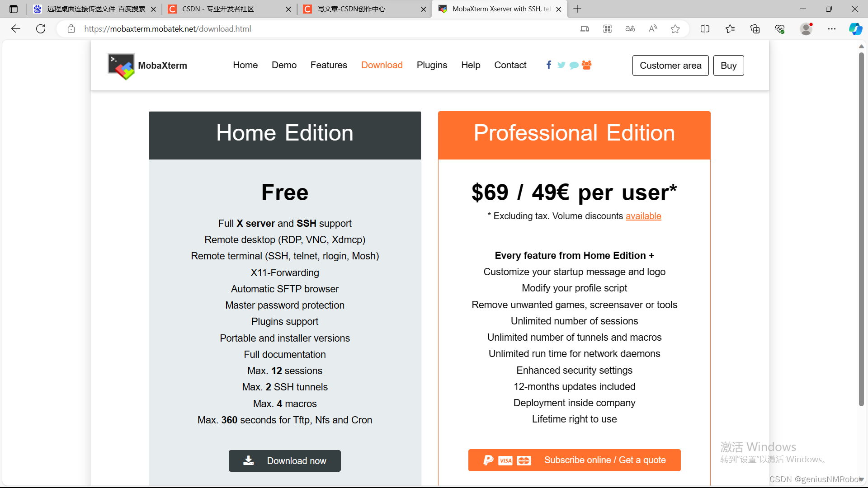The image size is (868, 488).
Task: Open the Home menu item
Action: [x=245, y=65]
